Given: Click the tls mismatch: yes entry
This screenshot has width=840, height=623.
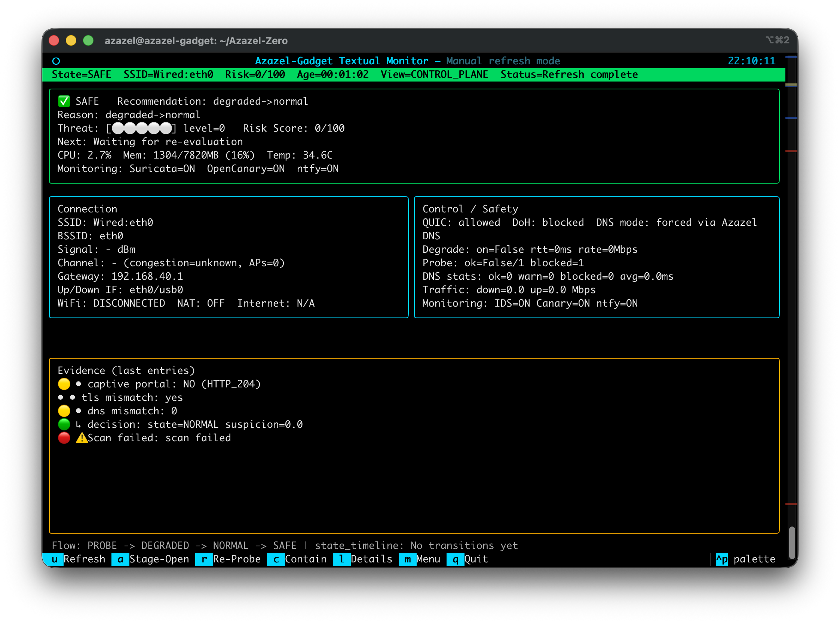Looking at the screenshot, I should 132,398.
